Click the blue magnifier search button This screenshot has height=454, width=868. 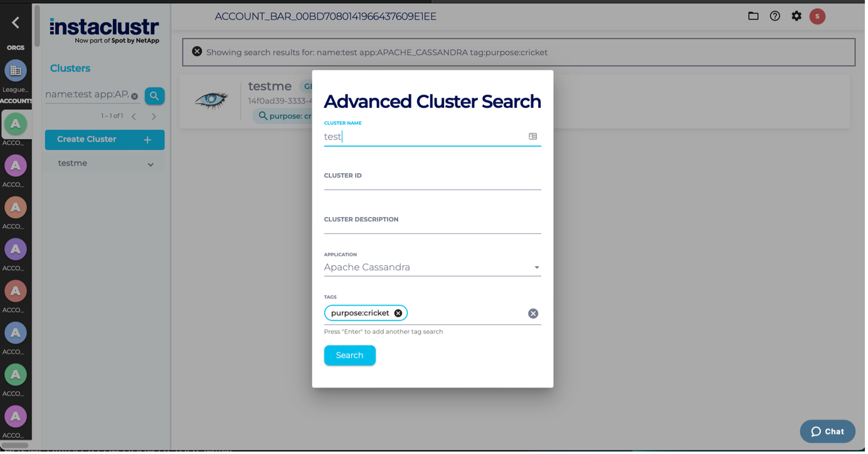[x=156, y=96]
